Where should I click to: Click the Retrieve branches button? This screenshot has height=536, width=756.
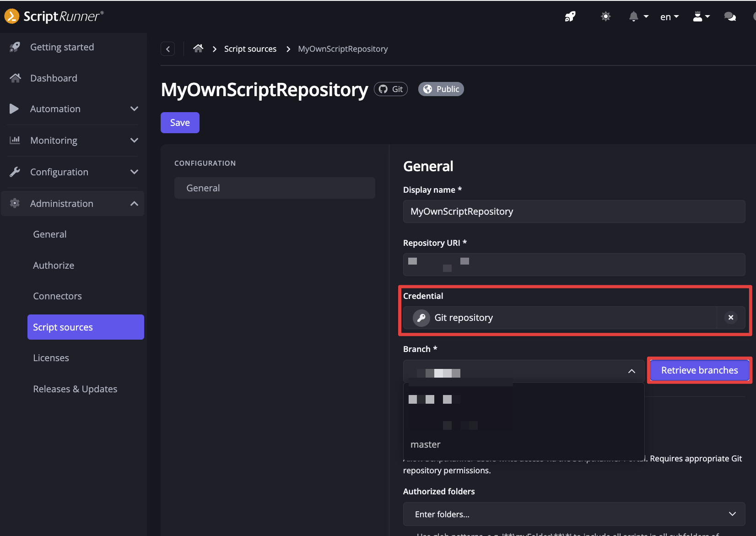point(699,370)
